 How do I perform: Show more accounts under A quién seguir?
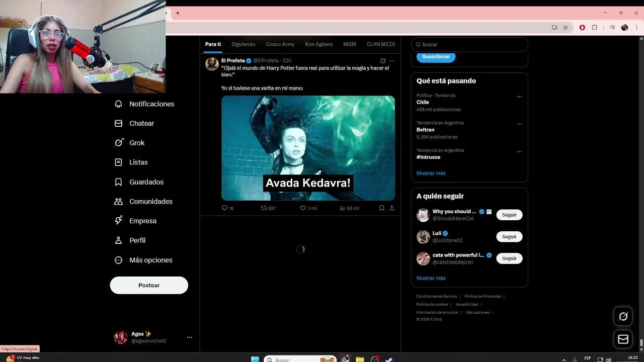point(431,278)
